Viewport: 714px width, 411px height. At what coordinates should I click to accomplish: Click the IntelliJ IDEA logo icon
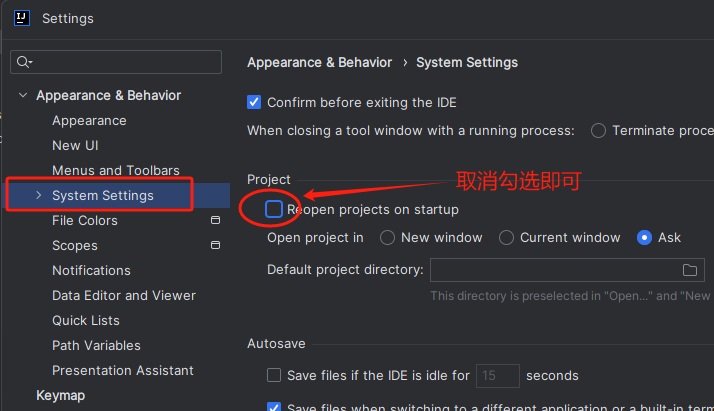[21, 18]
